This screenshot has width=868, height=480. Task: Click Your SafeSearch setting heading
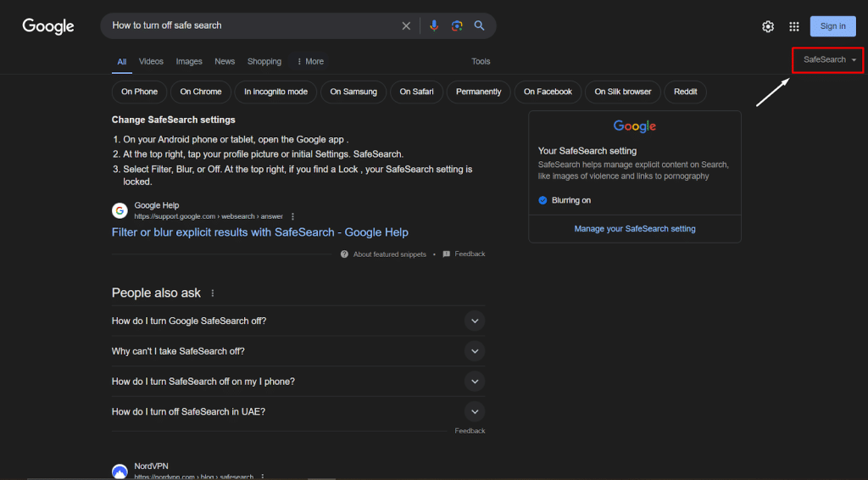click(587, 151)
